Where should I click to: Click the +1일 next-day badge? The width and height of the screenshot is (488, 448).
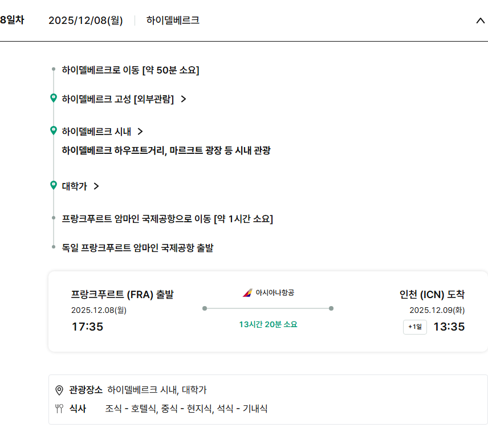click(x=415, y=327)
